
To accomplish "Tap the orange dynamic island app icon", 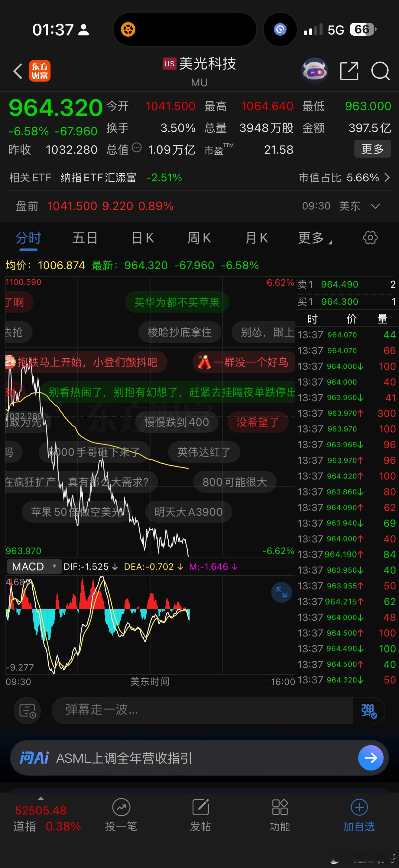I will tap(128, 29).
